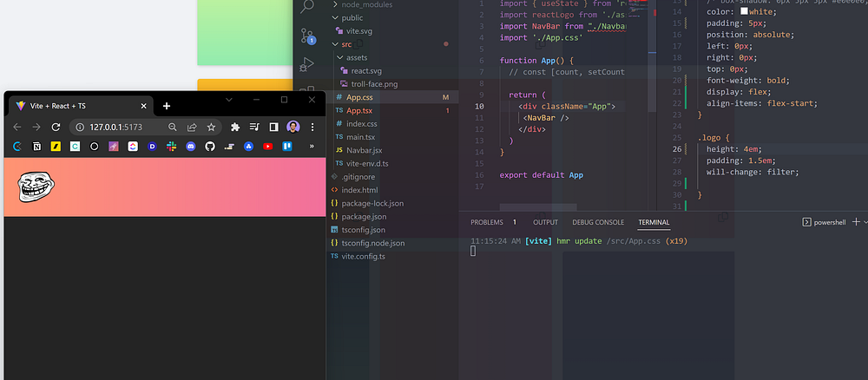Open package.json in the explorer
Image resolution: width=868 pixels, height=380 pixels.
click(364, 217)
